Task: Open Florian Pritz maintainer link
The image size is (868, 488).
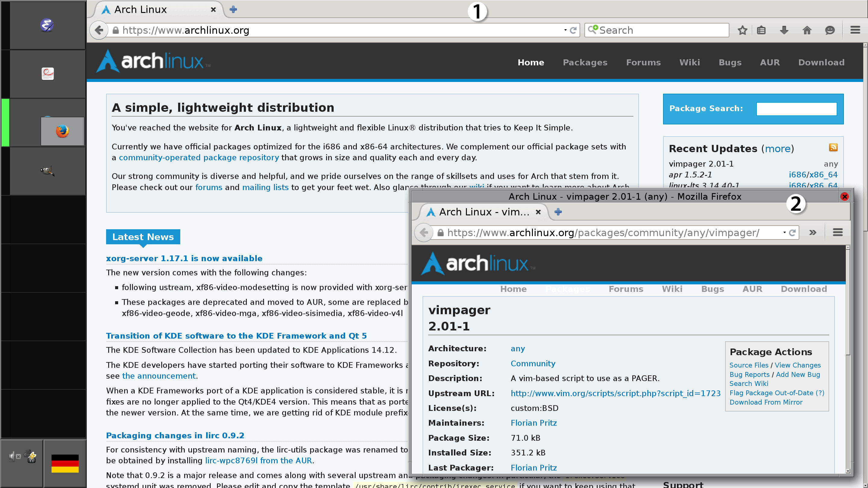Action: click(x=533, y=423)
